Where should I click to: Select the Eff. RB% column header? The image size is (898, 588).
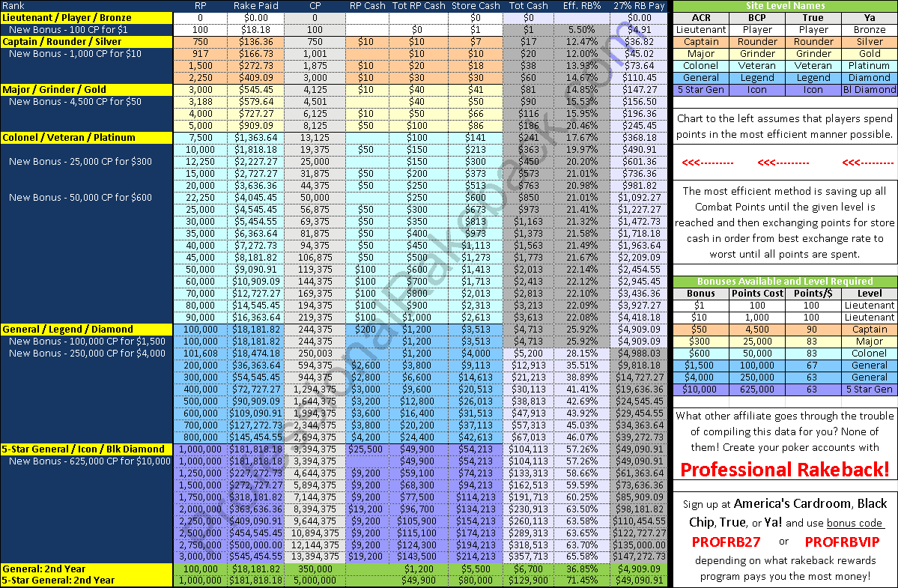tap(582, 6)
